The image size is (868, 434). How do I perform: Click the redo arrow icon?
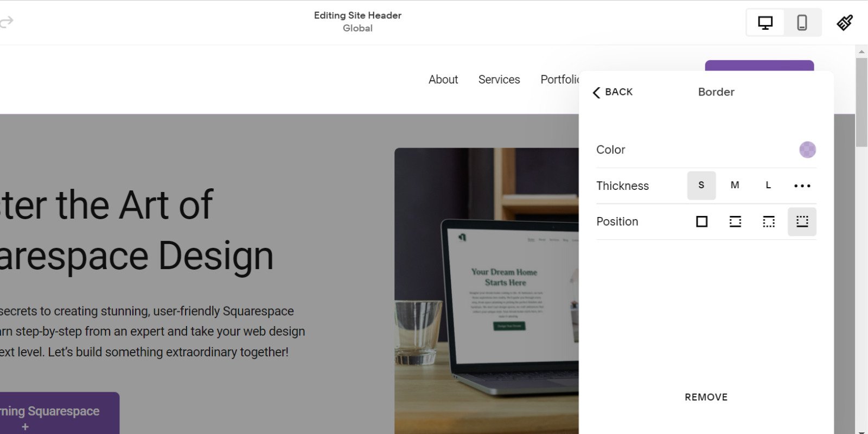pyautogui.click(x=7, y=22)
